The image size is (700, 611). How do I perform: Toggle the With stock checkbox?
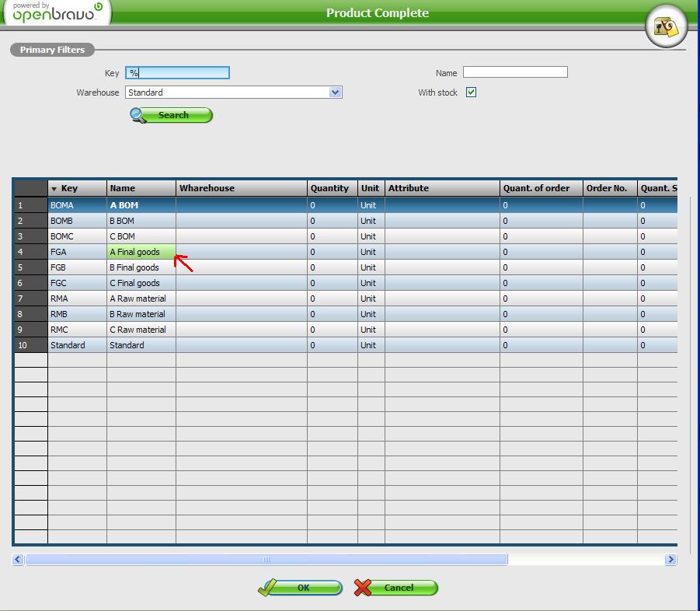coord(471,92)
